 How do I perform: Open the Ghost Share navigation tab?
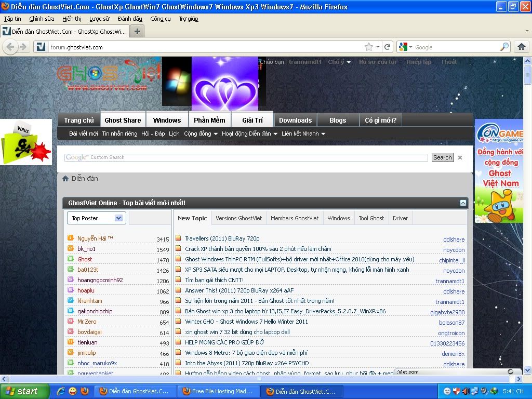(x=123, y=120)
